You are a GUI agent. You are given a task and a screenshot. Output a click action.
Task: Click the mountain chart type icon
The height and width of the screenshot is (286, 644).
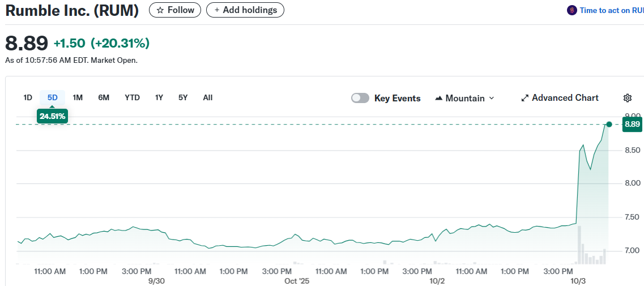point(438,98)
